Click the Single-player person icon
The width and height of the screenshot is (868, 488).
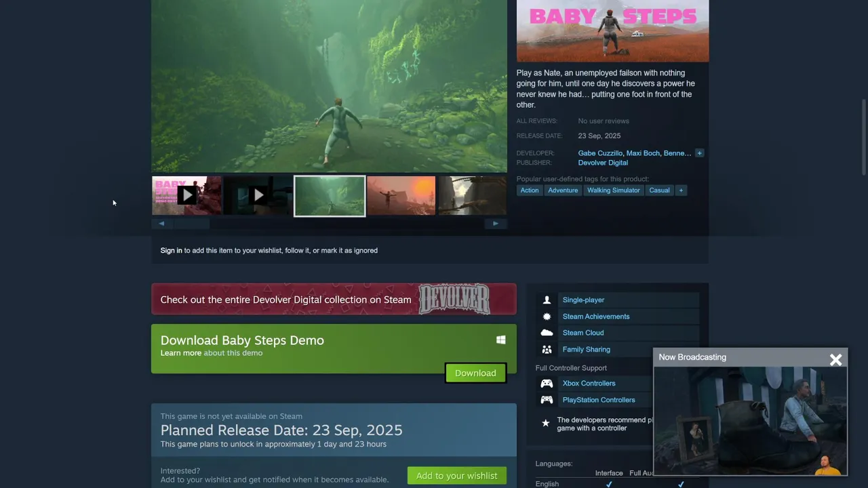pos(547,300)
